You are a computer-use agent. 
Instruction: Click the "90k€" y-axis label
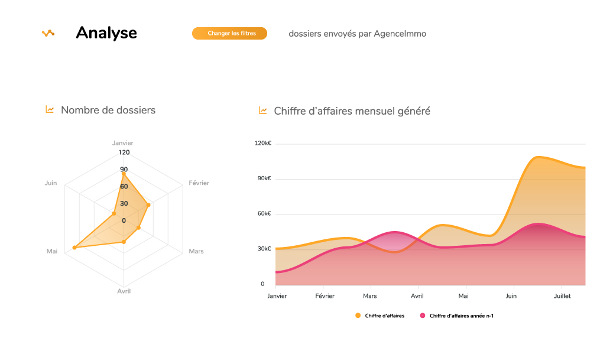coord(264,178)
